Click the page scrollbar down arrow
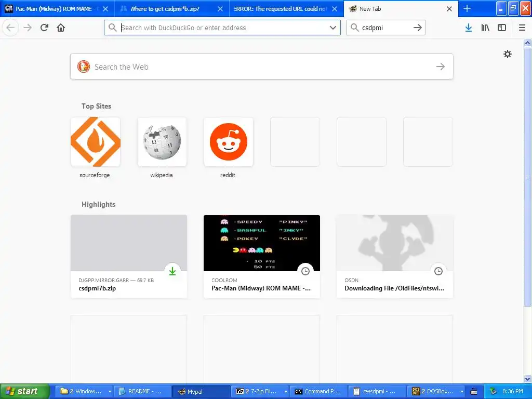Screen dimensions: 532x399 (528, 379)
